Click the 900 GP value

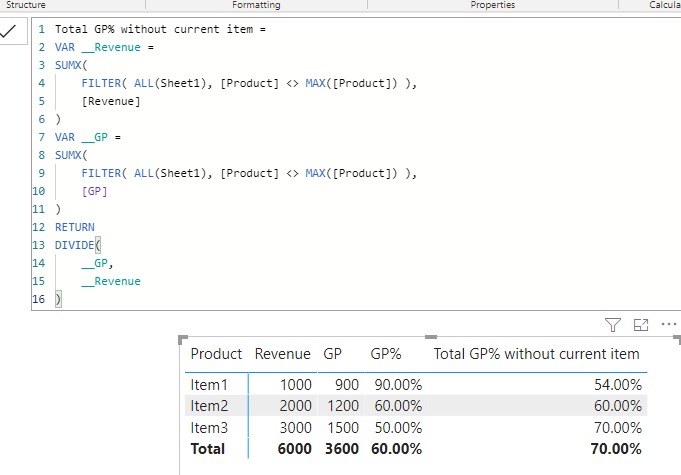point(347,385)
